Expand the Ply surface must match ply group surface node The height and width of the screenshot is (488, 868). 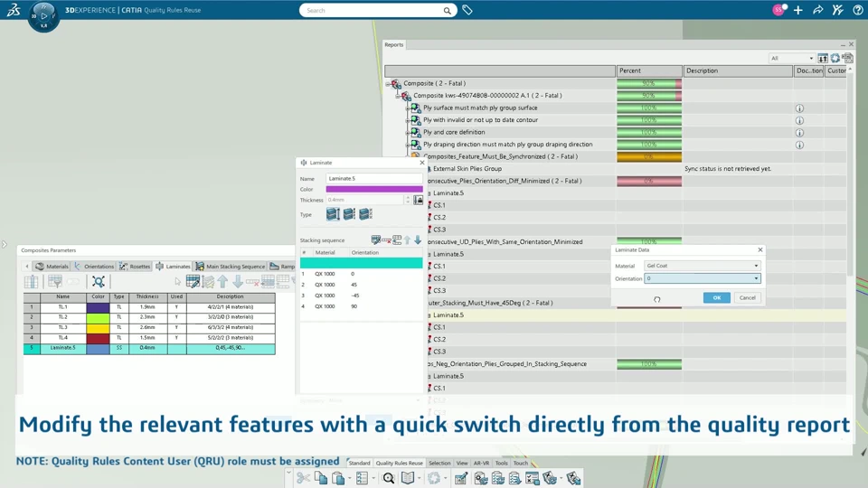pos(408,108)
